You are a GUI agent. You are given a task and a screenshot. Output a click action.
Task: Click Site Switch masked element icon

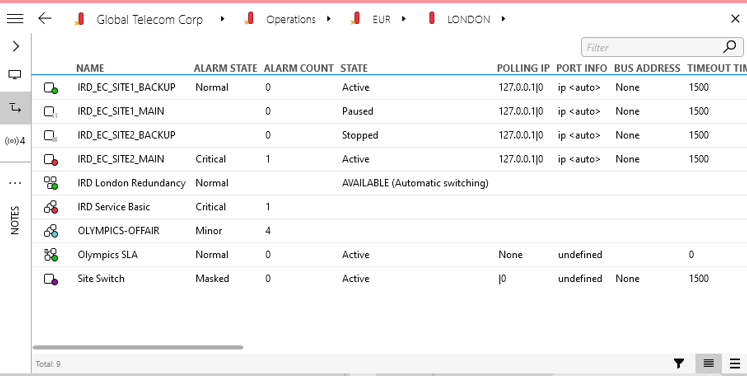pyautogui.click(x=50, y=279)
